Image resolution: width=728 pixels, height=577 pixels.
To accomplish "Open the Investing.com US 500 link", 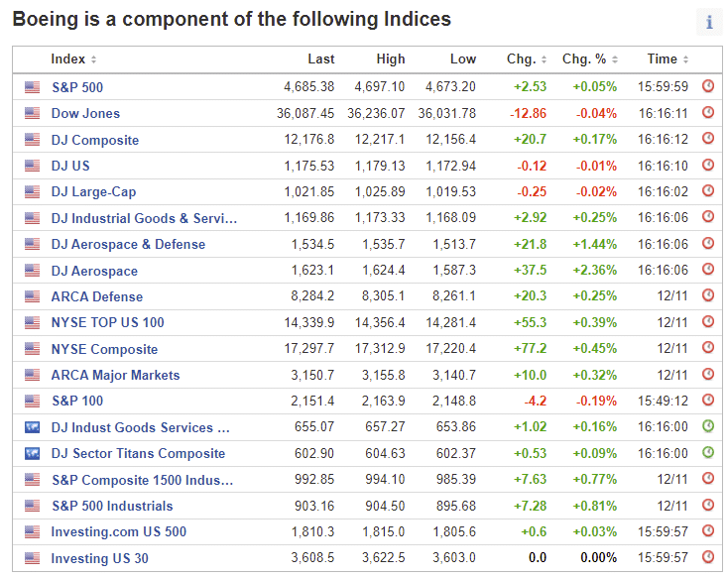I will coord(118,531).
